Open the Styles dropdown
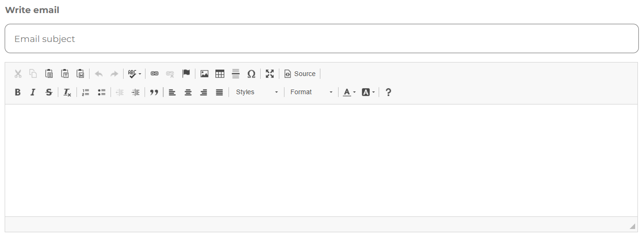Viewport: 644px width, 236px height. 256,92
